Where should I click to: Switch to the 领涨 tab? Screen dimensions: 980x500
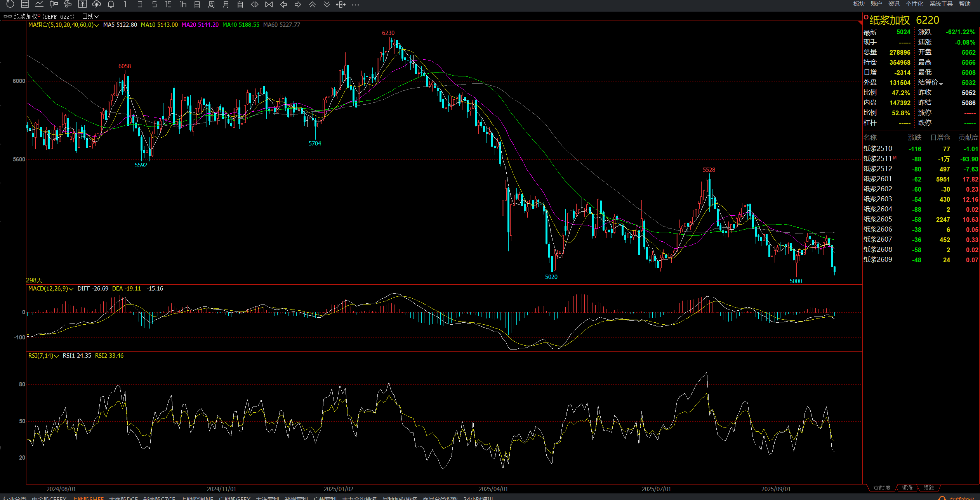click(907, 488)
